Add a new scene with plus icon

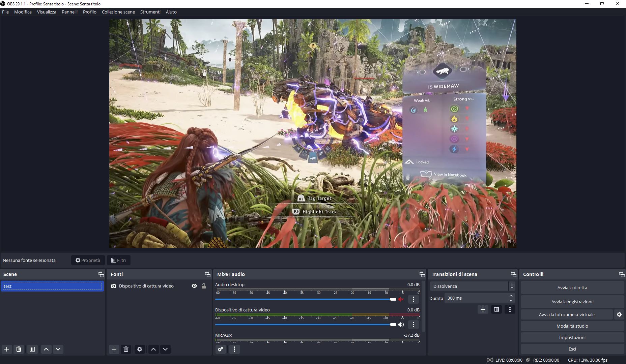tap(7, 349)
